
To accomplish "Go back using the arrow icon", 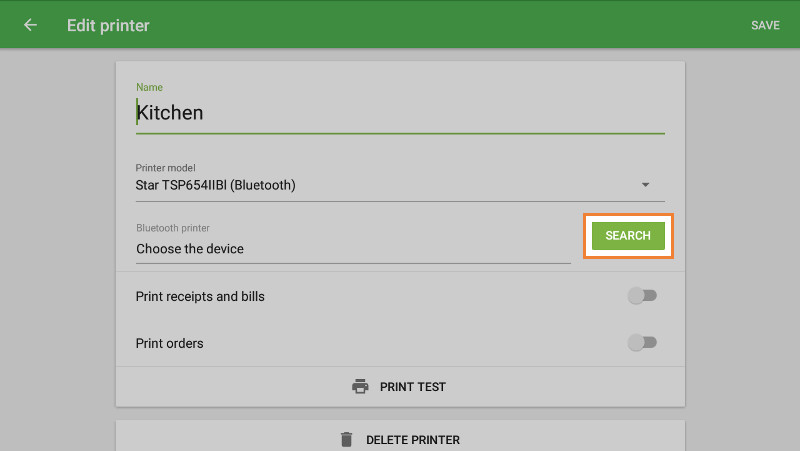I will pyautogui.click(x=30, y=25).
